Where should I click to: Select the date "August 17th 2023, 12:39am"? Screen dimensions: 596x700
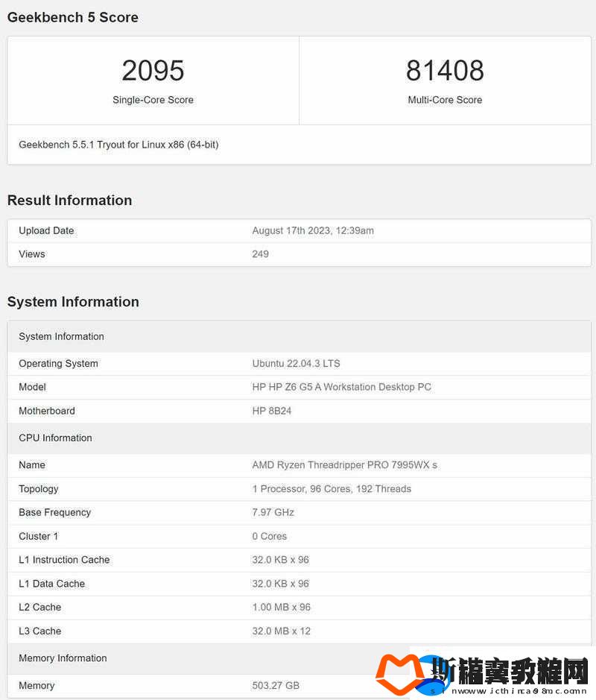(313, 231)
